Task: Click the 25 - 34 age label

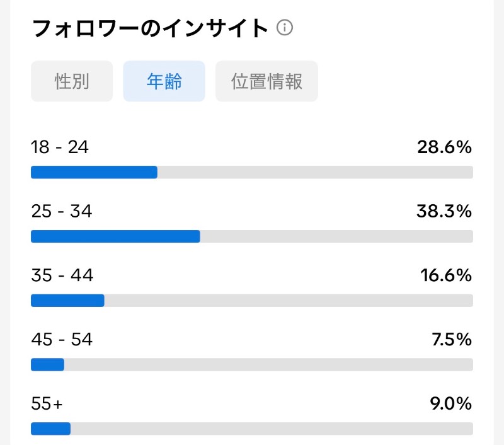Action: click(61, 211)
